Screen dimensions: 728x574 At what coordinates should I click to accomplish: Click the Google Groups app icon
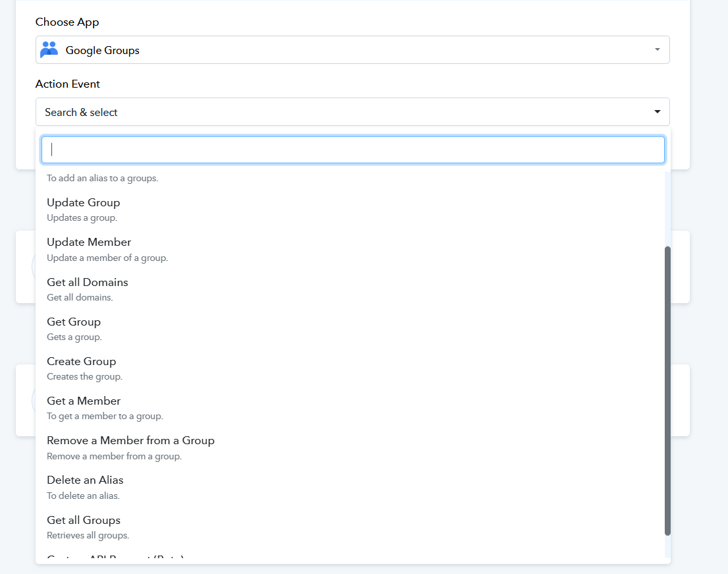pyautogui.click(x=49, y=49)
